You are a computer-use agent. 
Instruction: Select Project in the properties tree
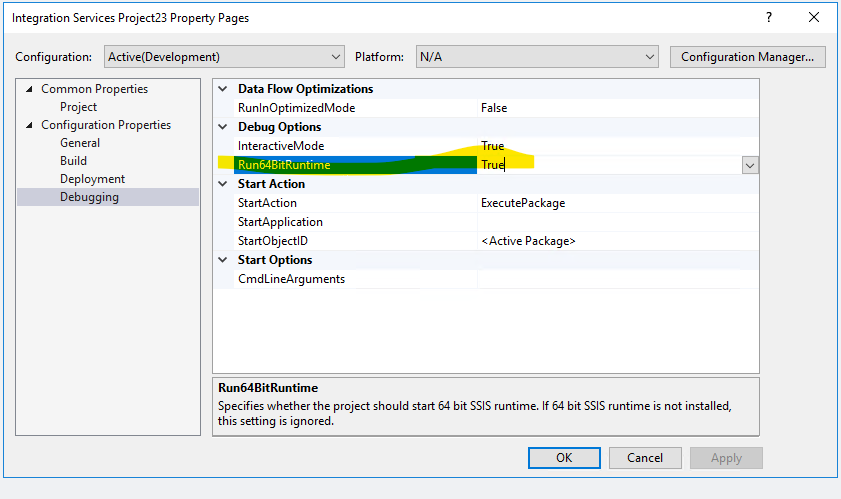78,107
